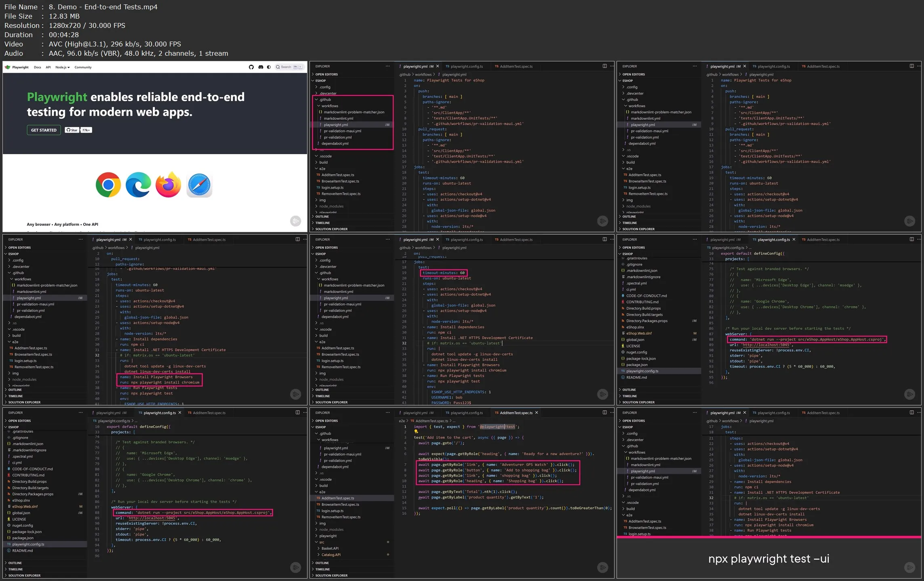Toggle dark/light theme on Playwright site
This screenshot has height=581, width=924.
269,67
